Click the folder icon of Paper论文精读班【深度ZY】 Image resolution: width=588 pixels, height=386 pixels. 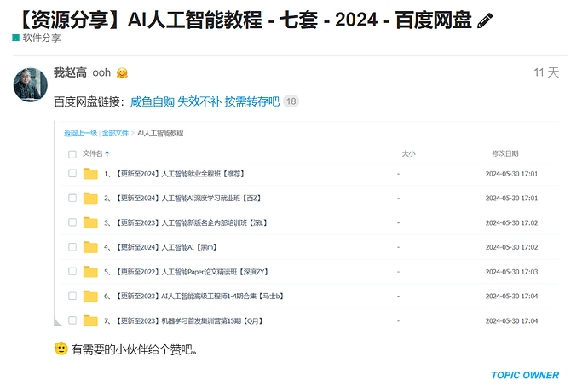tap(90, 272)
